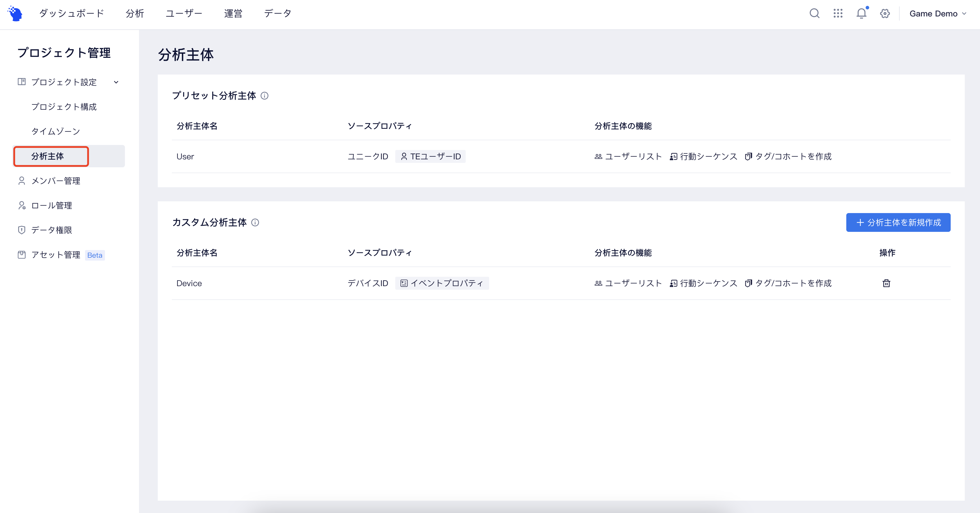Open the データ top menu
This screenshot has width=980, height=513.
[x=277, y=14]
